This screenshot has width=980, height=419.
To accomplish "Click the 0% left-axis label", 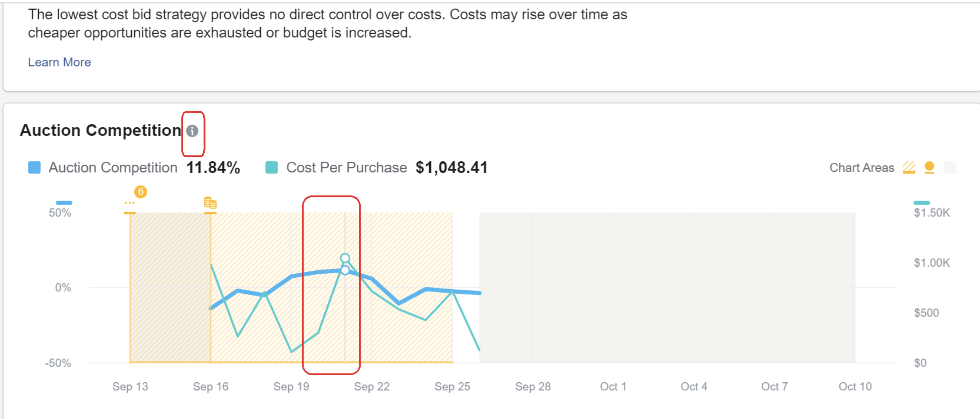I will tap(63, 288).
